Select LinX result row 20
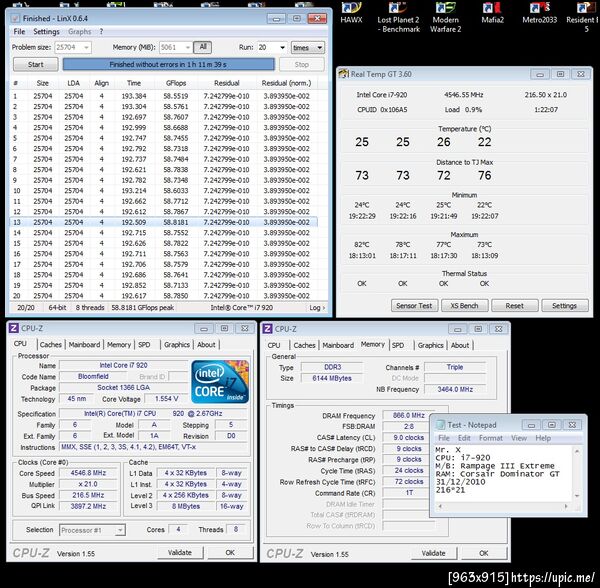600x588 pixels. click(x=163, y=296)
